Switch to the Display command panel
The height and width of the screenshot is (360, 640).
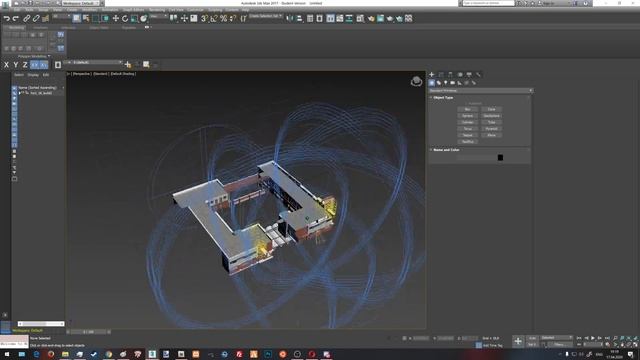469,75
